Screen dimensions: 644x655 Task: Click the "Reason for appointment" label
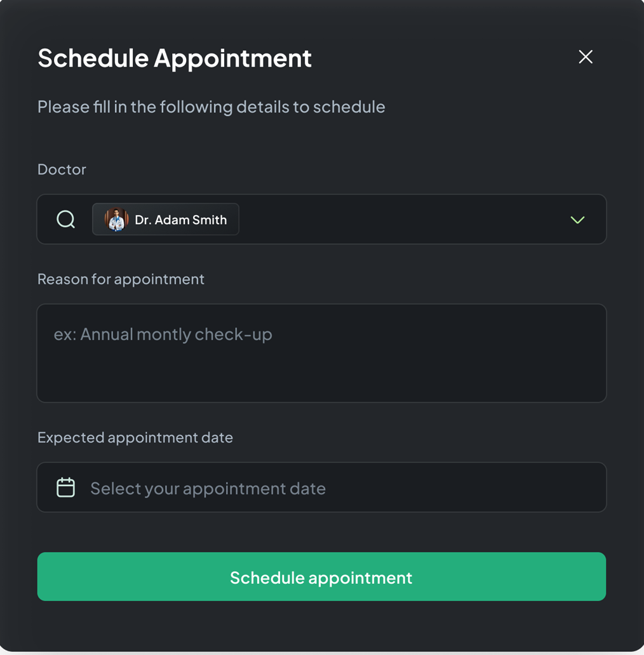121,279
